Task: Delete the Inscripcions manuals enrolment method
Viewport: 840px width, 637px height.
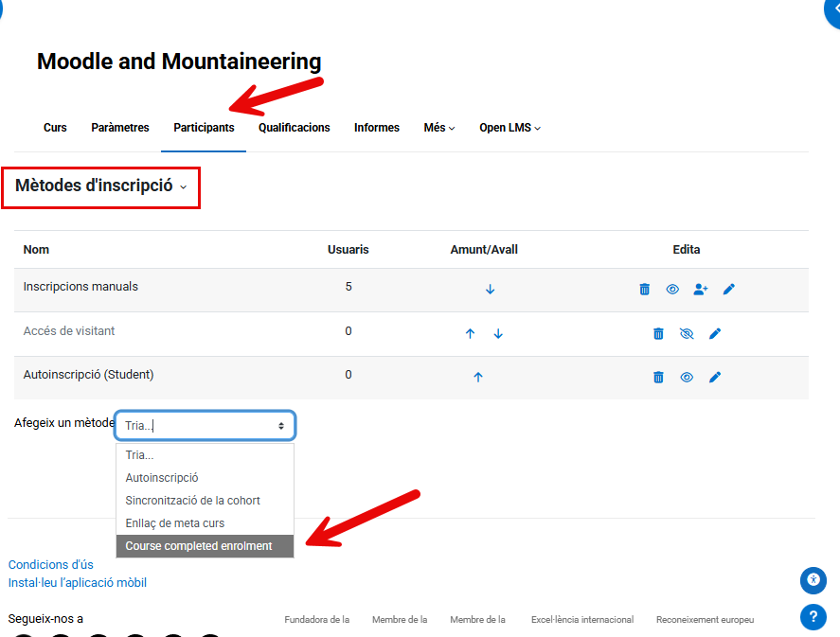Action: [645, 290]
